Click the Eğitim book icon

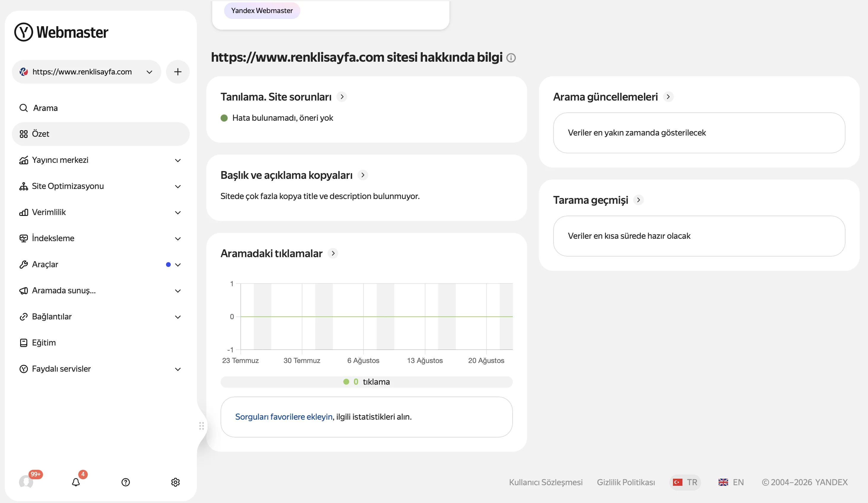[23, 343]
